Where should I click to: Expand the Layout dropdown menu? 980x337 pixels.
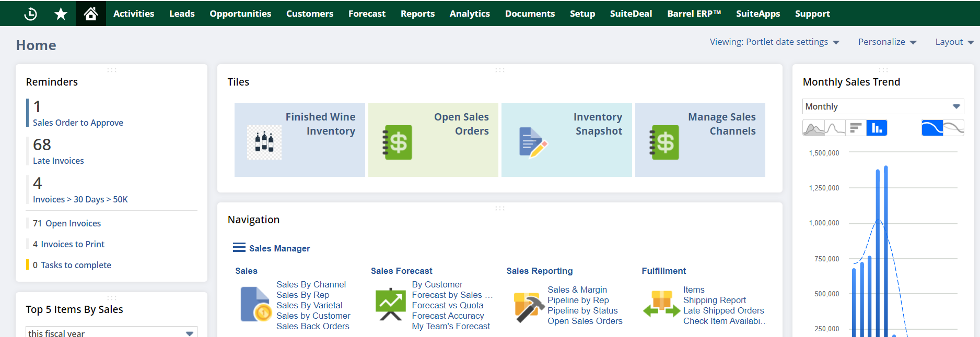coord(954,42)
